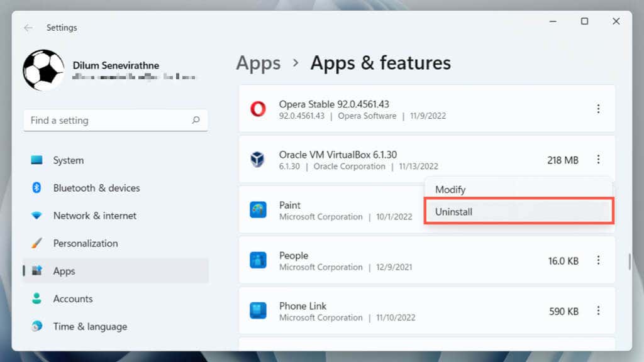Click the Opera Stable app icon

click(x=258, y=109)
